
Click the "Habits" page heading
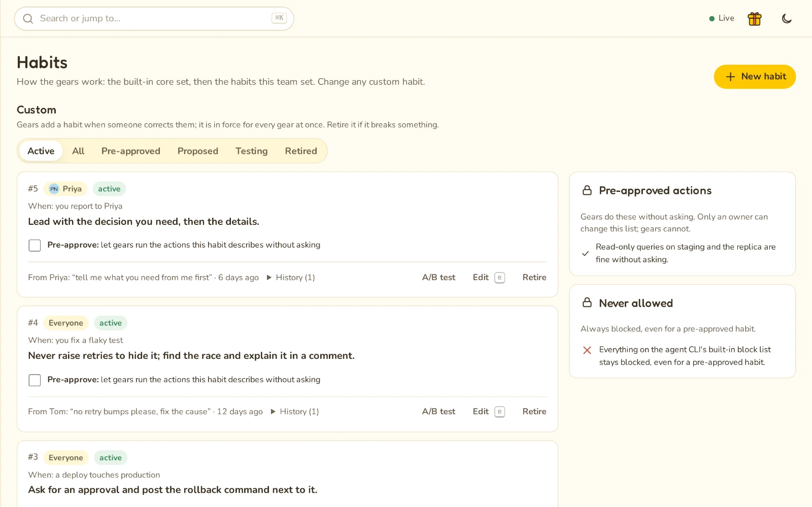tap(42, 62)
